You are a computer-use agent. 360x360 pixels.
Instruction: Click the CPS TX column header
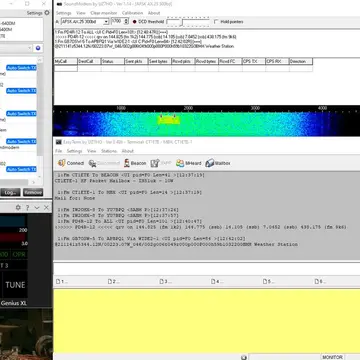[254, 61]
